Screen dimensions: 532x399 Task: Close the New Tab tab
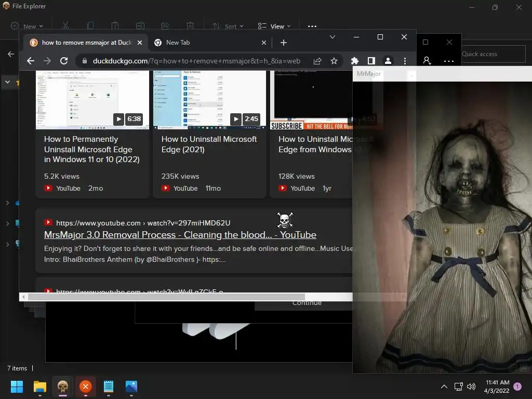coord(264,43)
